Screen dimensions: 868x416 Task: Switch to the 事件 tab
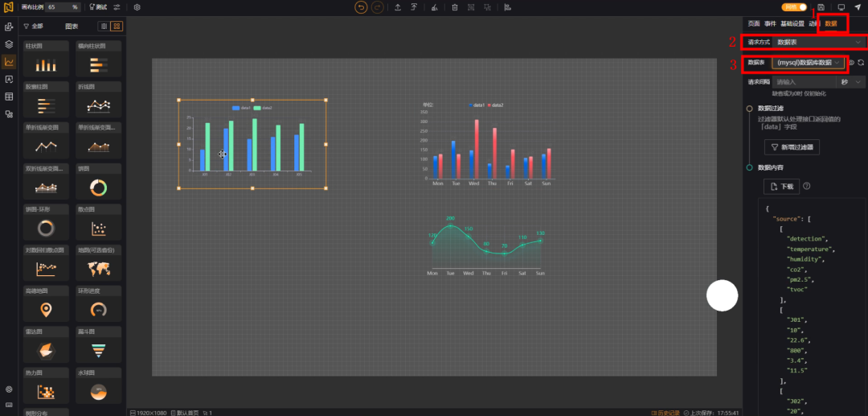[770, 23]
